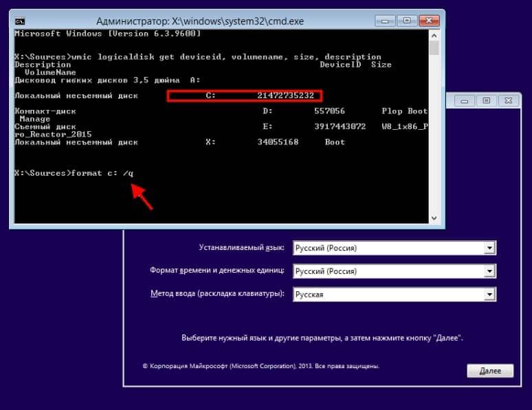532x410 pixels.
Task: Click the 'D:' device ID
Action: (267, 111)
